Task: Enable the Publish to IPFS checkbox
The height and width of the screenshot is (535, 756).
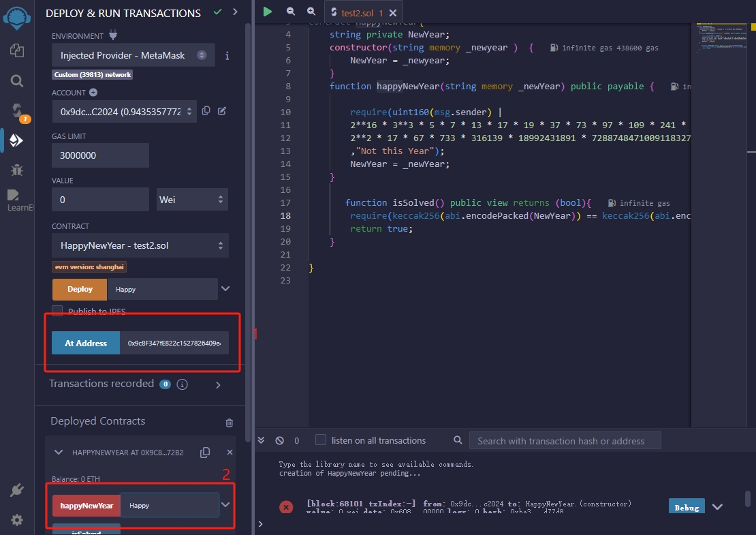Action: click(57, 311)
